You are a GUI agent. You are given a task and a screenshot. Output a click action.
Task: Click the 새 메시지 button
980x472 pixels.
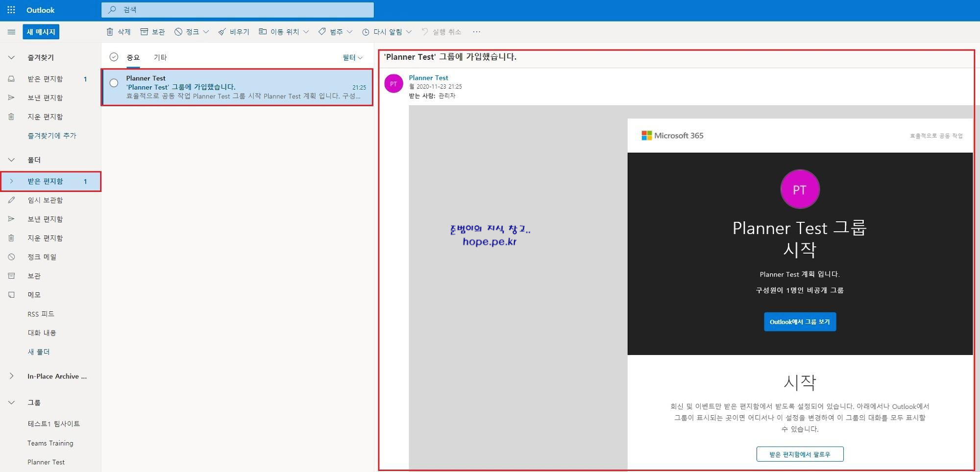(x=41, y=32)
